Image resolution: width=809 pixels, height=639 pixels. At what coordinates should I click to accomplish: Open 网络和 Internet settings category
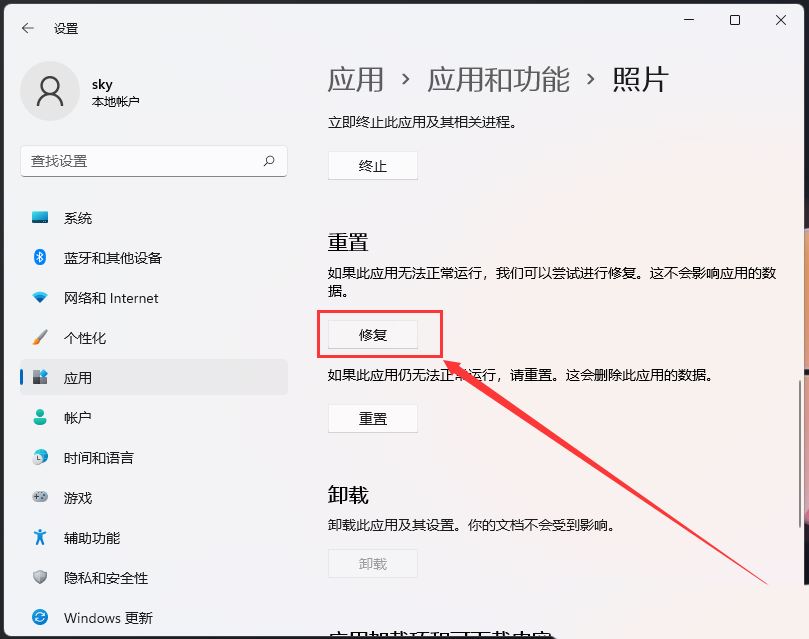point(154,298)
